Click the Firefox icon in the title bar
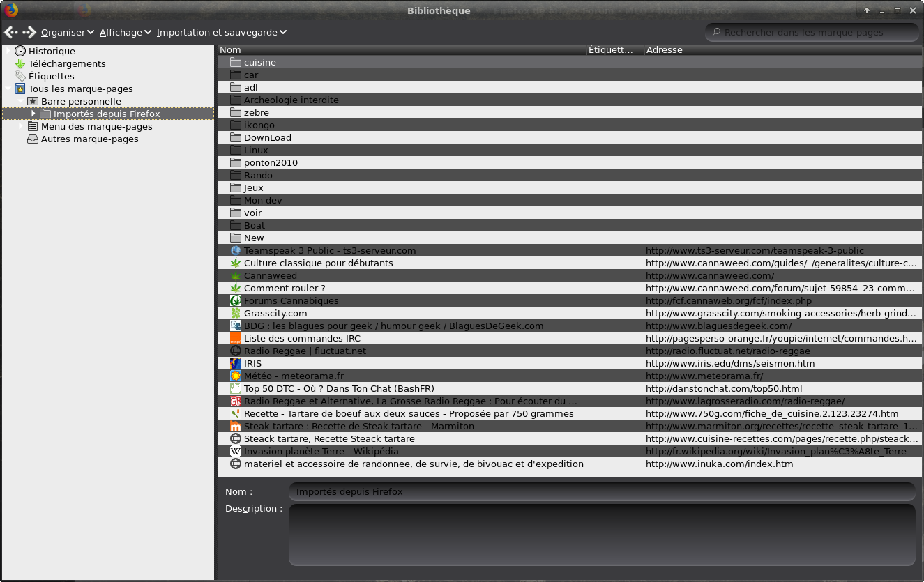Image resolution: width=924 pixels, height=582 pixels. click(11, 10)
